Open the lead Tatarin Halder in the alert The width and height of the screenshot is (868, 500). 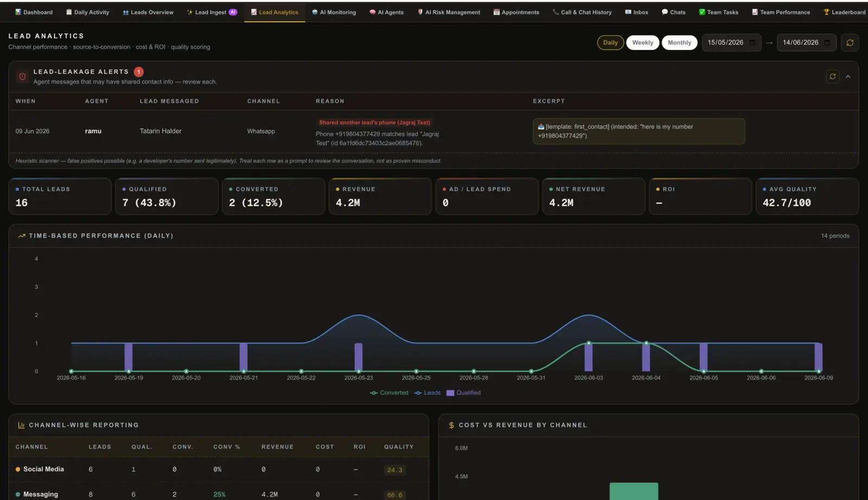coord(161,131)
